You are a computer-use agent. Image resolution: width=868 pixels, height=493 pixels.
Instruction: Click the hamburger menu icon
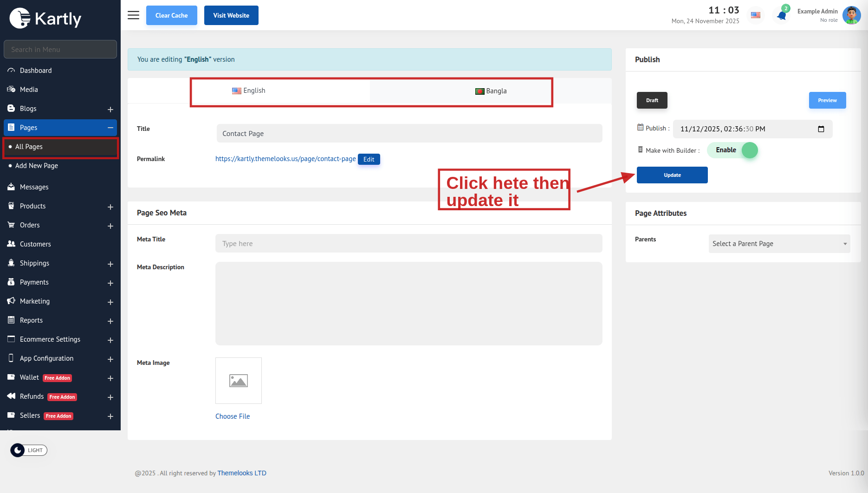pyautogui.click(x=133, y=15)
